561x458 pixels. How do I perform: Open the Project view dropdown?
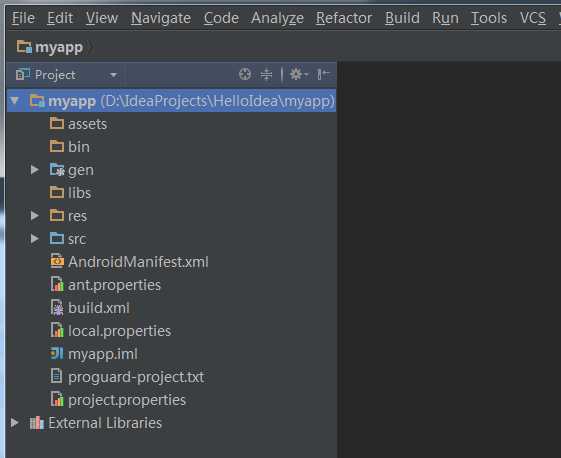point(113,75)
